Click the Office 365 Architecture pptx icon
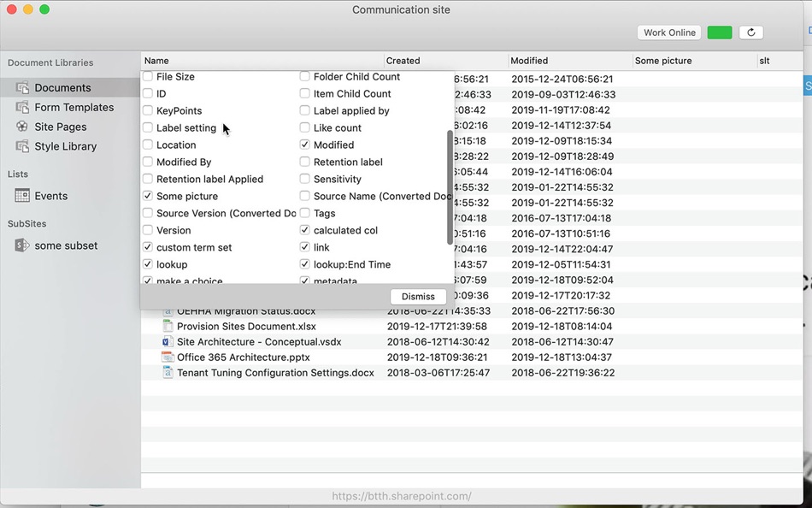The width and height of the screenshot is (812, 508). pyautogui.click(x=168, y=357)
